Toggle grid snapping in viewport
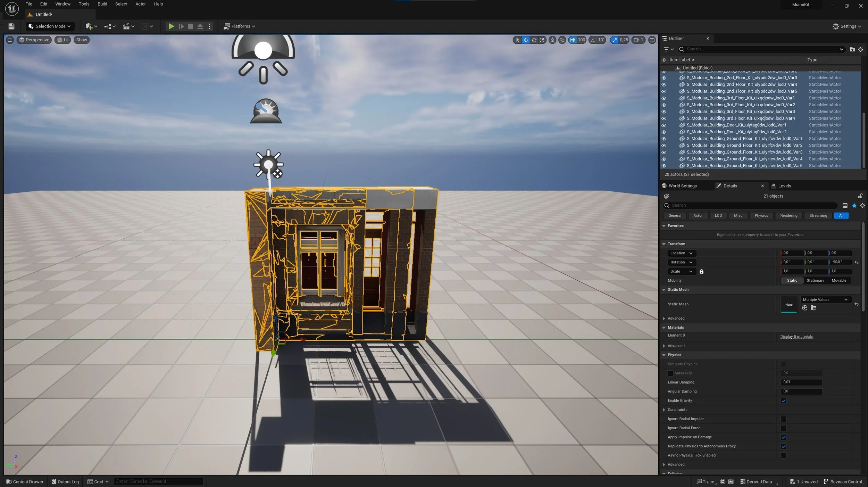The width and height of the screenshot is (868, 487). coord(573,40)
